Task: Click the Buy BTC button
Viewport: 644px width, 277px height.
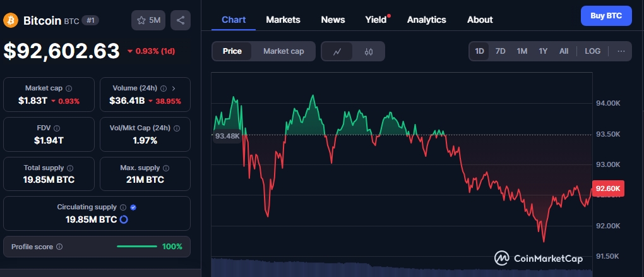Action: (606, 16)
